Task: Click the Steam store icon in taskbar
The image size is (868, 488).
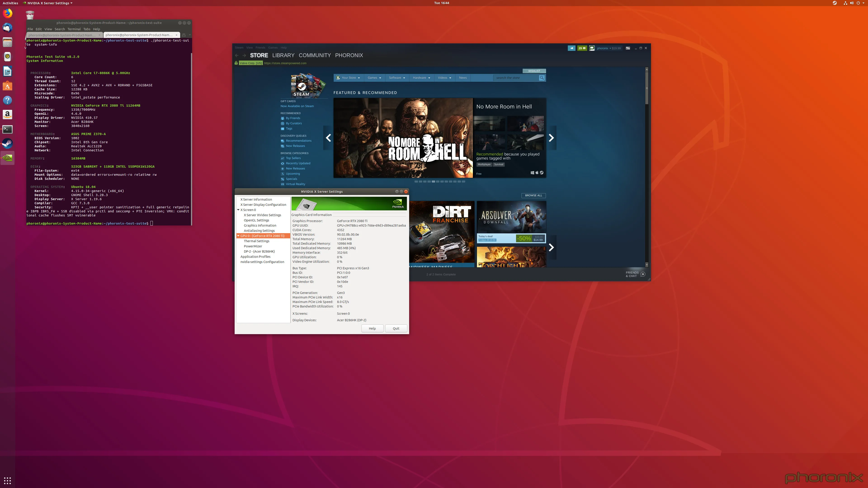Action: click(7, 144)
